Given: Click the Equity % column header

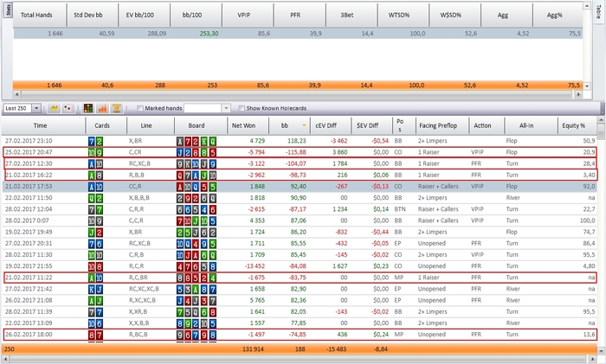Looking at the screenshot, I should click(577, 125).
